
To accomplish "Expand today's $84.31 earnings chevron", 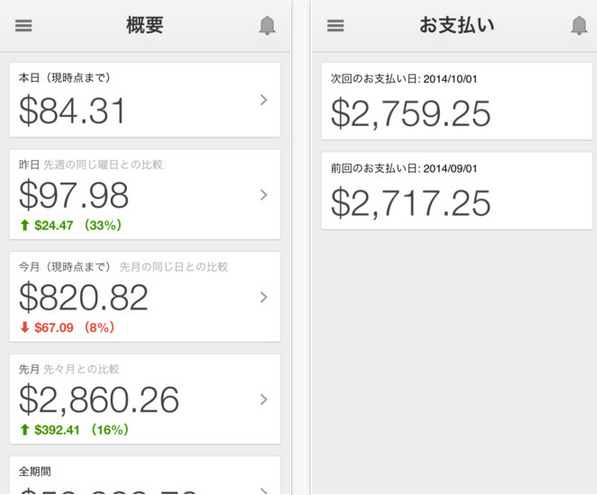I will click(263, 100).
